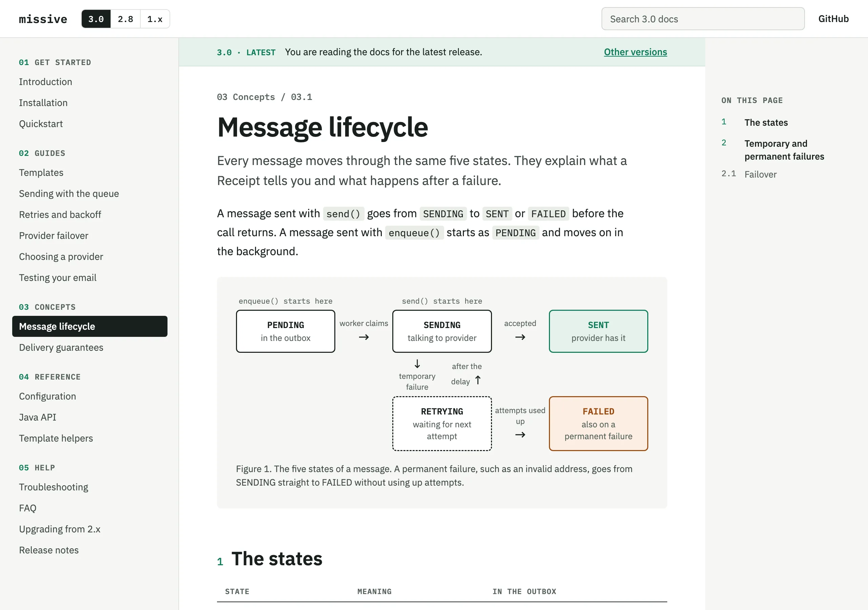Click the PENDING state box in diagram
The width and height of the screenshot is (868, 610).
(285, 331)
